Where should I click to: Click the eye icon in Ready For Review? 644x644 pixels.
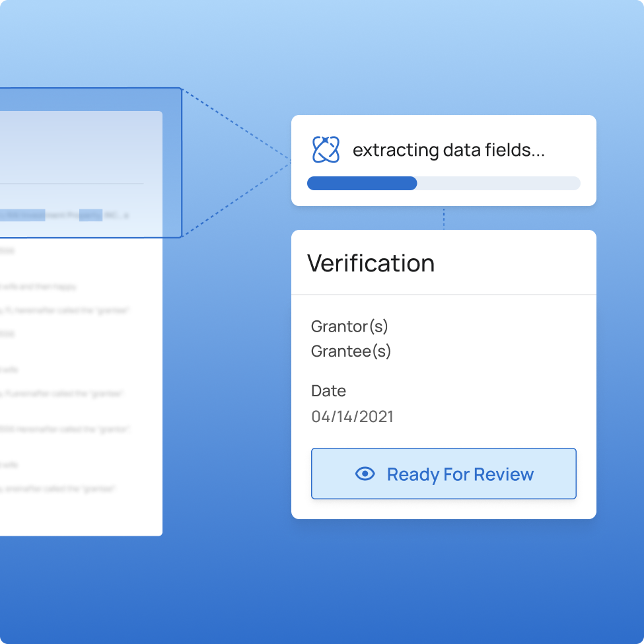[x=365, y=474]
